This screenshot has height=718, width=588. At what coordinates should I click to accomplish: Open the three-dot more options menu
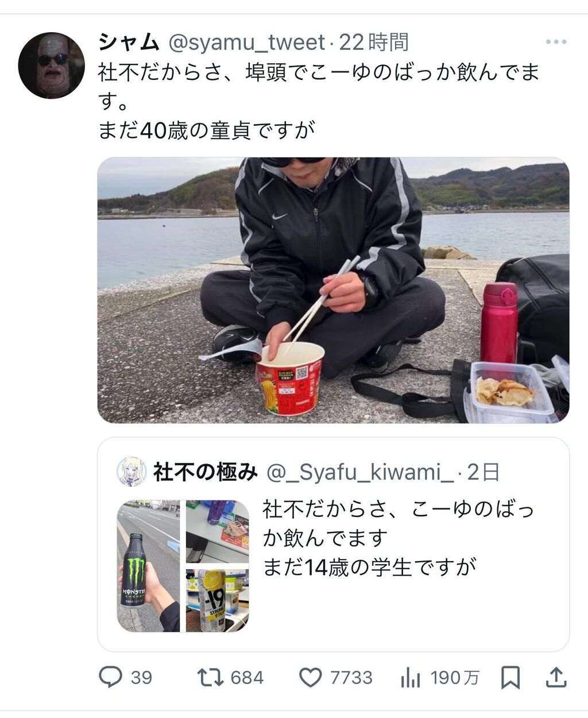(556, 42)
